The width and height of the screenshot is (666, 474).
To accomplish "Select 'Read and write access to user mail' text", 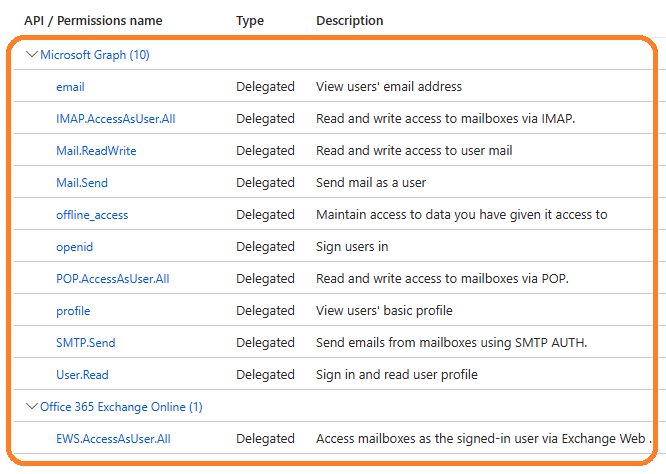I will coord(414,151).
